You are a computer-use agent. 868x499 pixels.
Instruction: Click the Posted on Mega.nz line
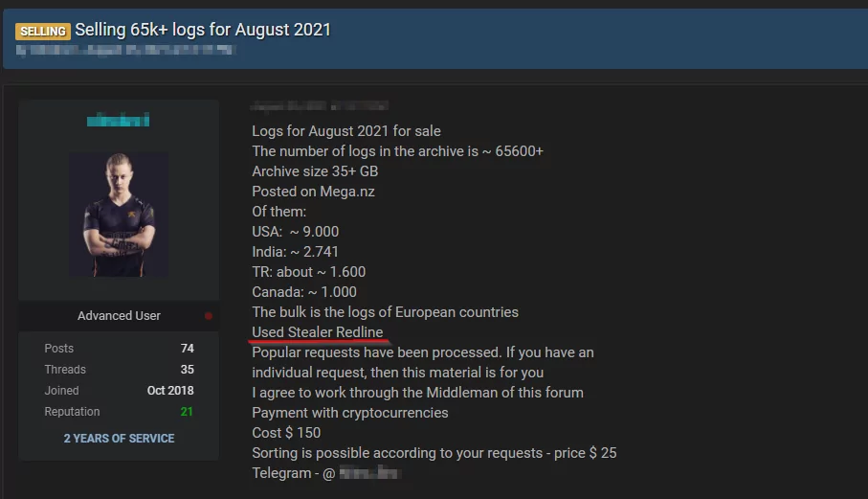(x=313, y=192)
